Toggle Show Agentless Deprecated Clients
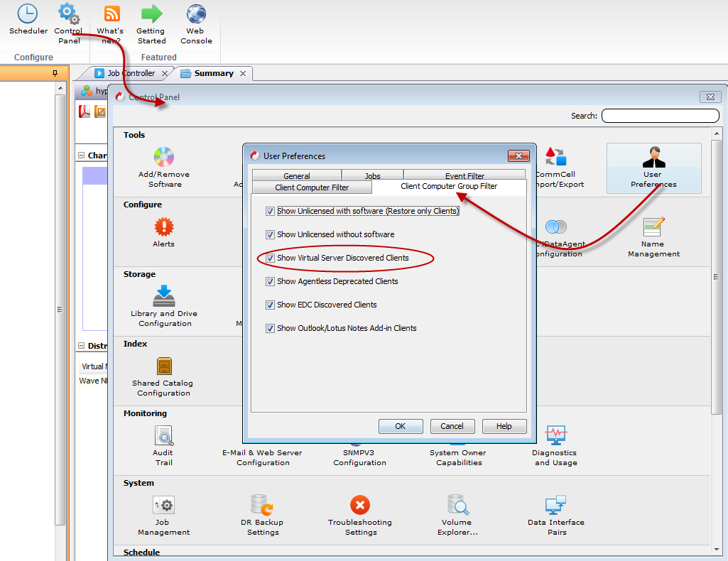The image size is (728, 561). tap(270, 281)
